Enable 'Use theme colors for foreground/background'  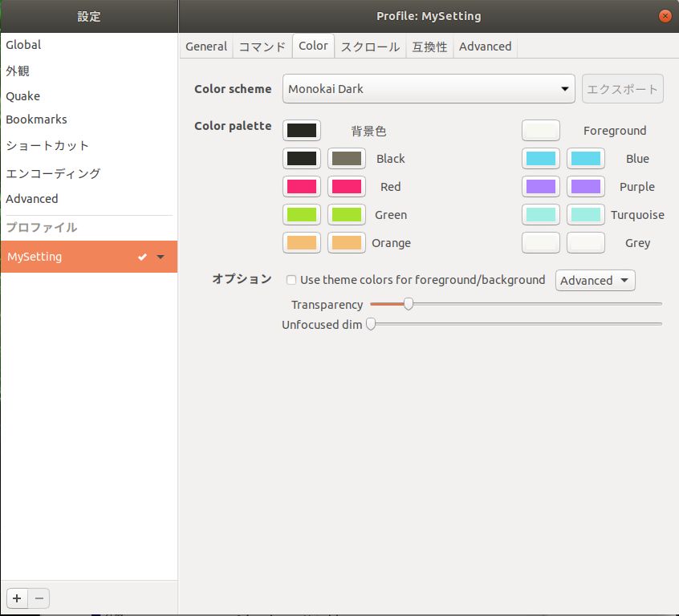pyautogui.click(x=291, y=280)
